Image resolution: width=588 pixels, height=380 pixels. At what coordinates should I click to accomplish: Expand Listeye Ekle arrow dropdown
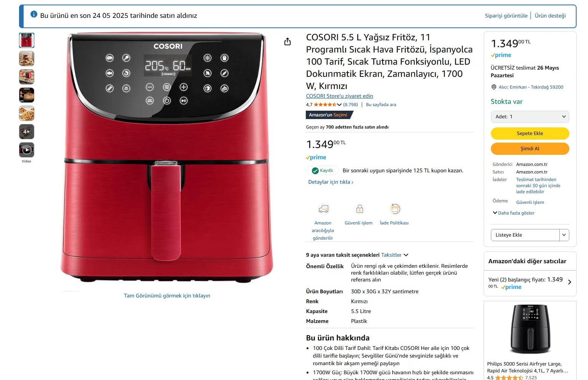[x=564, y=235]
